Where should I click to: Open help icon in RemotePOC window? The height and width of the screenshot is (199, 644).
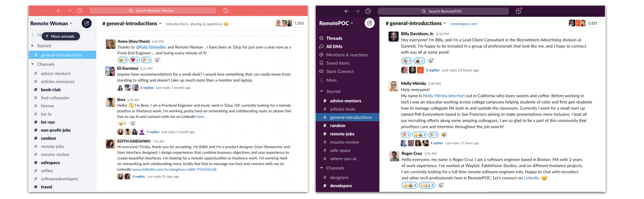tap(519, 11)
